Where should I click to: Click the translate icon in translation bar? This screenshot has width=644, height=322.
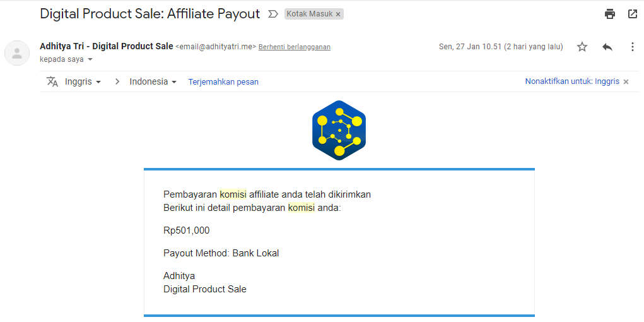[52, 81]
